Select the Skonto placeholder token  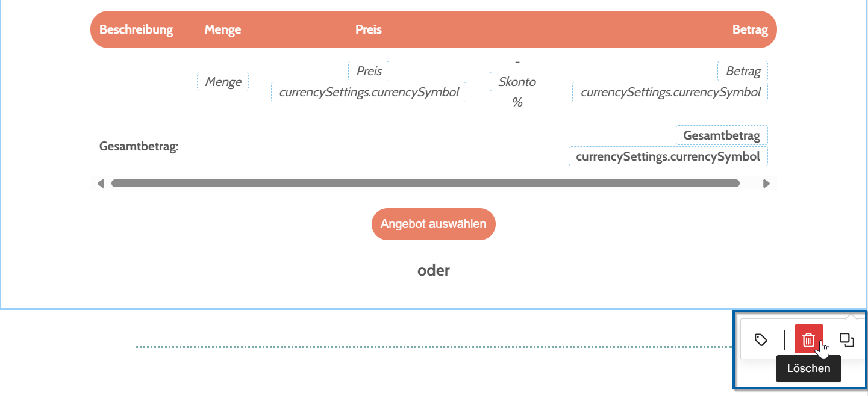[517, 82]
